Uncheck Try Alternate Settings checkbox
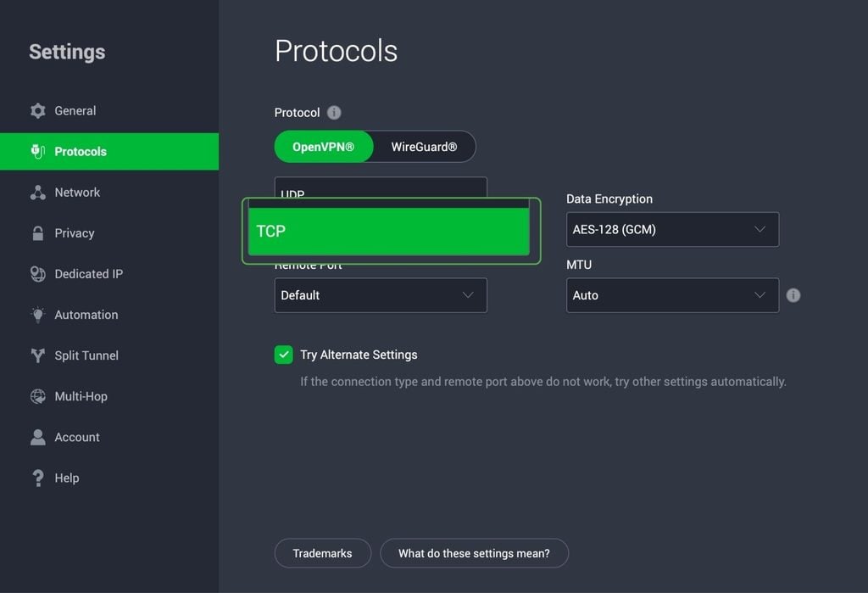This screenshot has height=593, width=868. [283, 355]
